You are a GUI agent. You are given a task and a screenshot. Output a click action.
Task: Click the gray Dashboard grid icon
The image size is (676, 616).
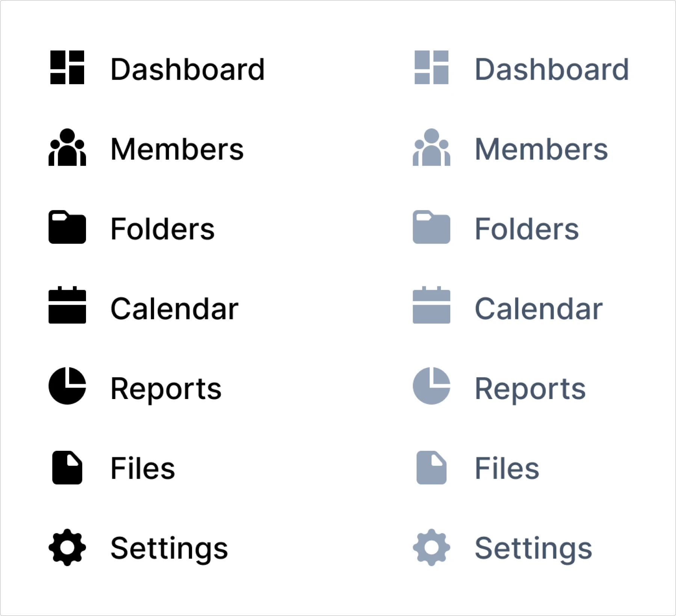point(432,68)
